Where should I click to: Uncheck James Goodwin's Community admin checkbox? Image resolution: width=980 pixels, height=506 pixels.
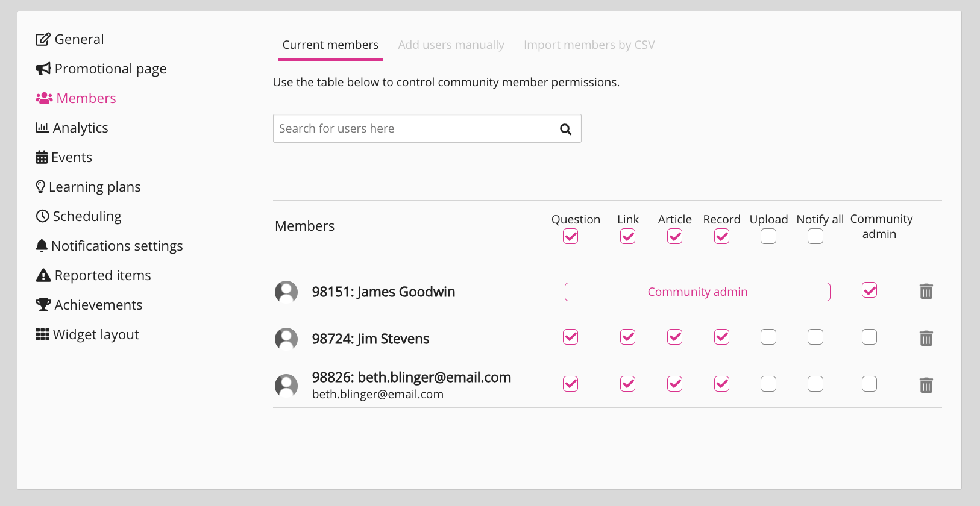click(869, 290)
